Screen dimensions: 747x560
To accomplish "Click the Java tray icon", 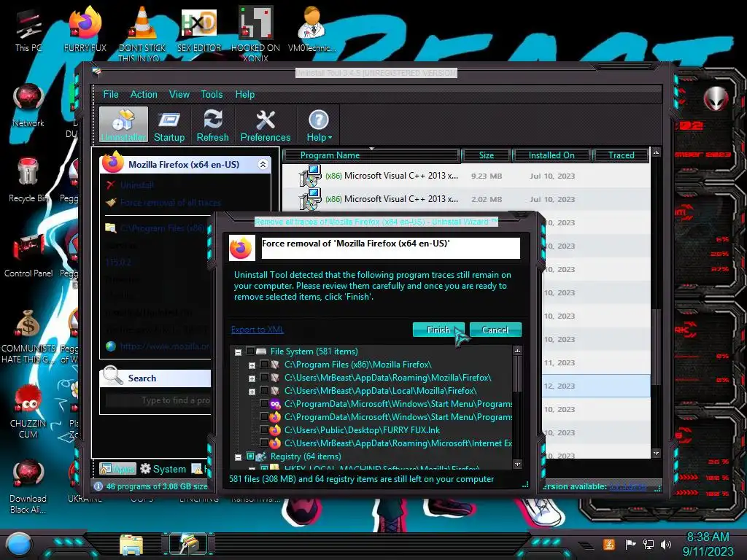I will coord(608,544).
